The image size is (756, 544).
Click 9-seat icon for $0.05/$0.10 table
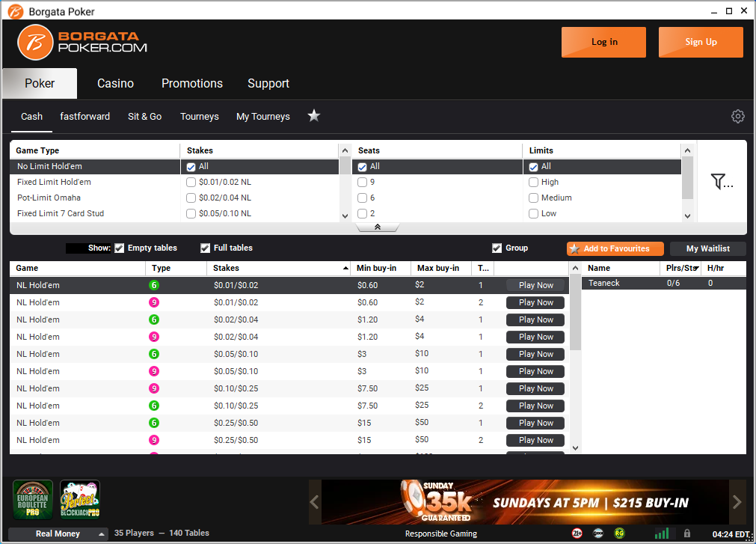pyautogui.click(x=154, y=371)
